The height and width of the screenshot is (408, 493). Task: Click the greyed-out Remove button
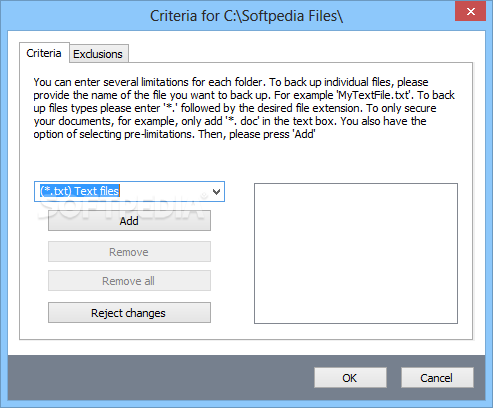tap(129, 252)
